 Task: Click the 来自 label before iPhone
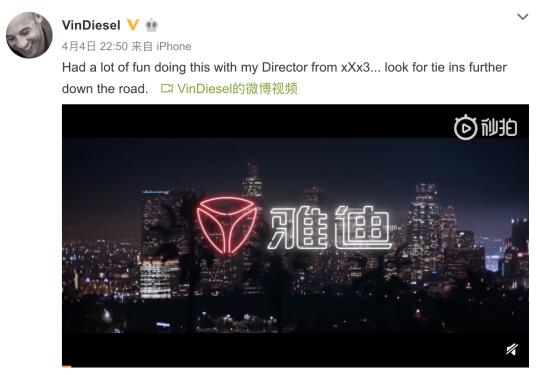tap(142, 46)
